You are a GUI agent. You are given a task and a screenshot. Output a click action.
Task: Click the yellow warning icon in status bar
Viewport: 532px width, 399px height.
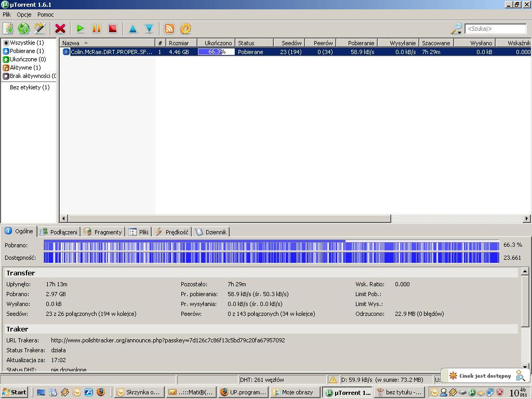click(x=333, y=380)
